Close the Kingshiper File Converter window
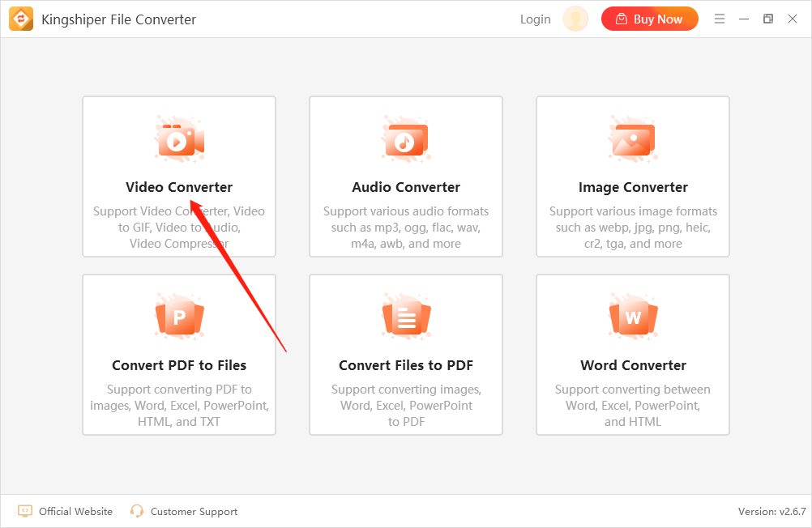 coord(793,19)
